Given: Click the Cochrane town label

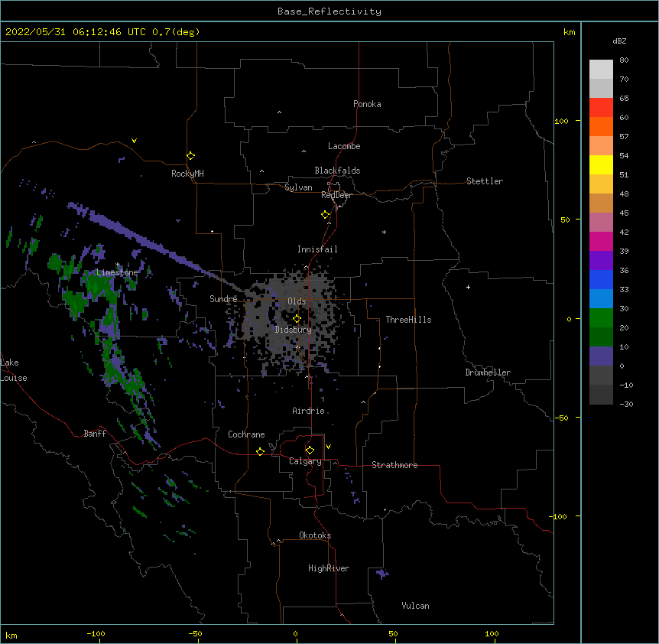Looking at the screenshot, I should tap(246, 434).
